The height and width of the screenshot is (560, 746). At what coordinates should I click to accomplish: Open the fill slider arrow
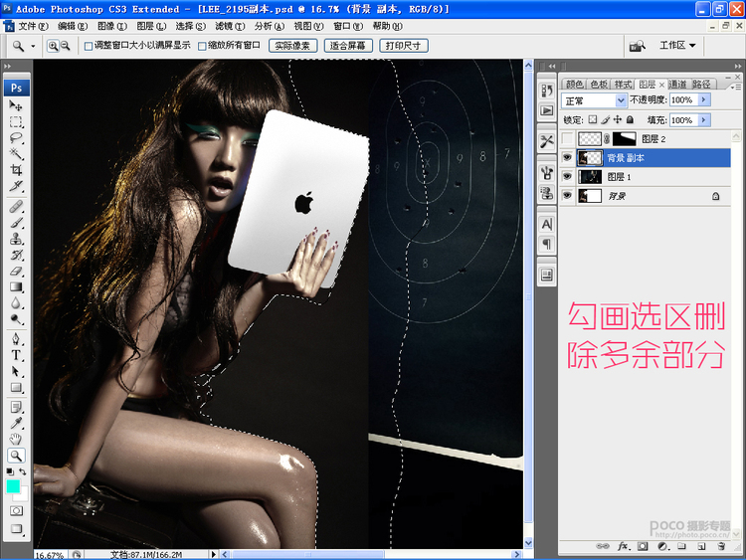(704, 120)
